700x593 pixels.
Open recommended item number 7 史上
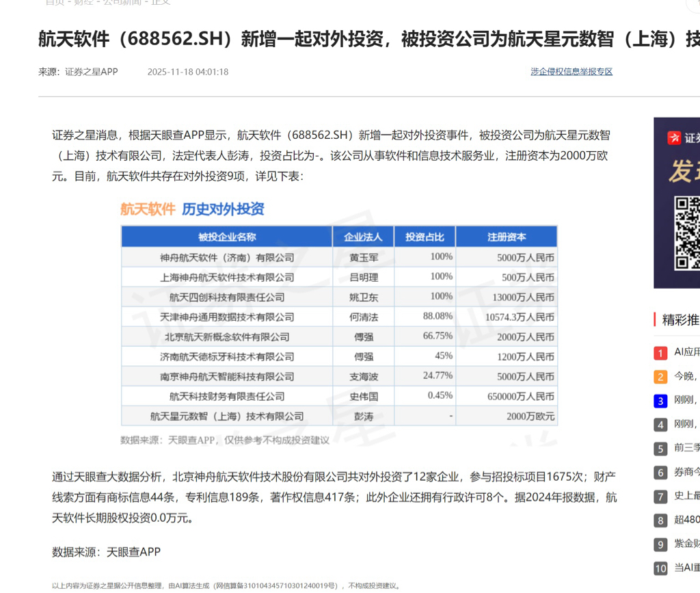tap(686, 495)
